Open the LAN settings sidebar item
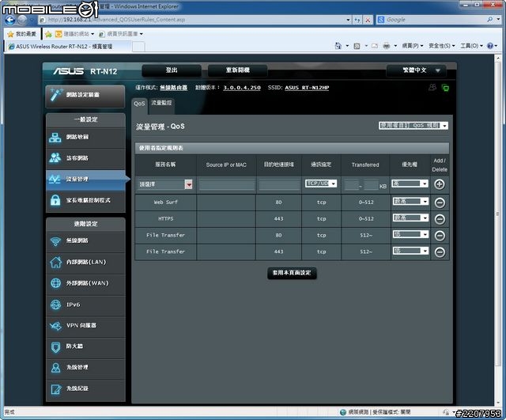Viewport: 506px width, 420px height. click(85, 262)
